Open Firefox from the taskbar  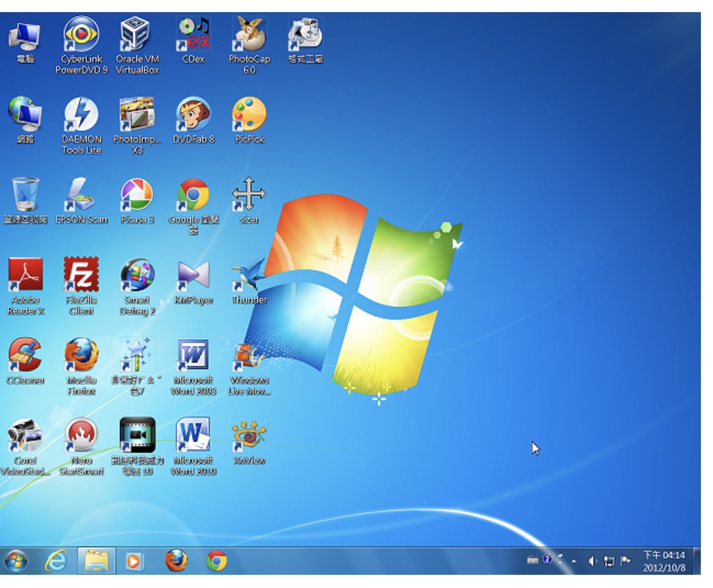(176, 561)
